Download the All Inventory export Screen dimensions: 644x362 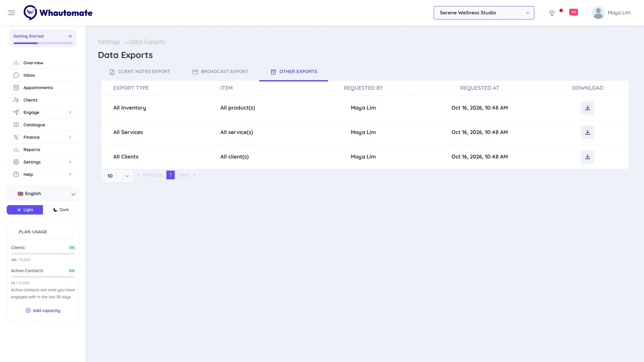588,108
